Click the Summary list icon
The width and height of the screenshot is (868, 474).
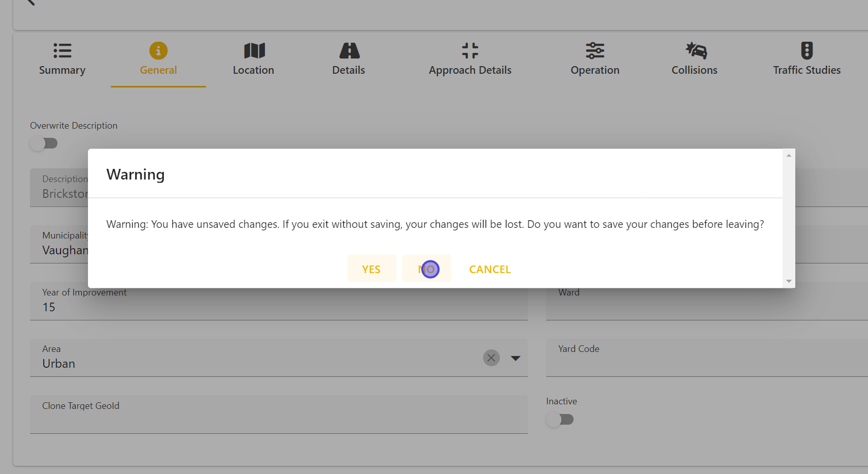pos(62,50)
